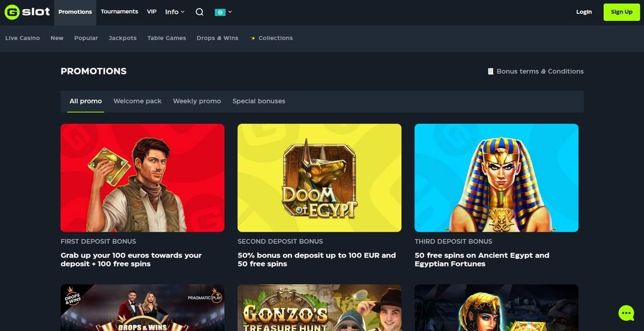Screen dimensions: 644x331
Task: Expand the Info dropdown menu
Action: pos(174,12)
